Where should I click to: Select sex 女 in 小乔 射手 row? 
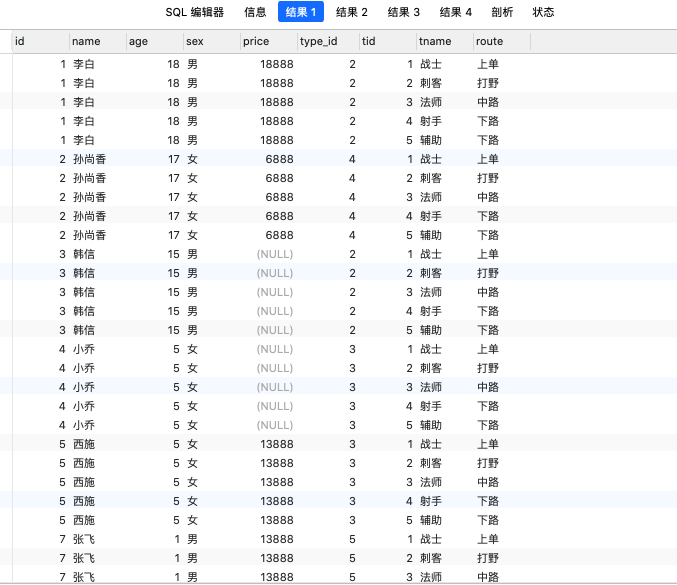[193, 406]
